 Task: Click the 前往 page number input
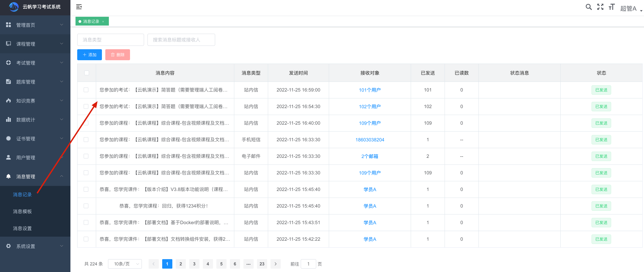[308, 264]
